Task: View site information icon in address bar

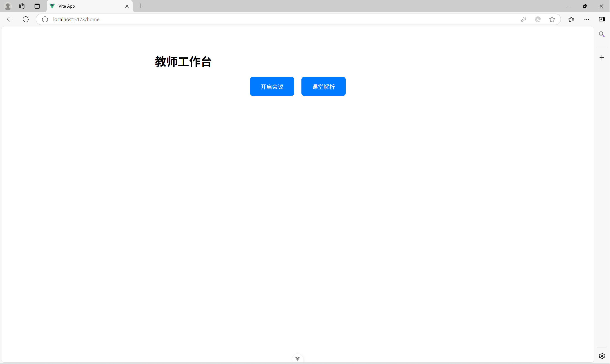Action: (45, 19)
